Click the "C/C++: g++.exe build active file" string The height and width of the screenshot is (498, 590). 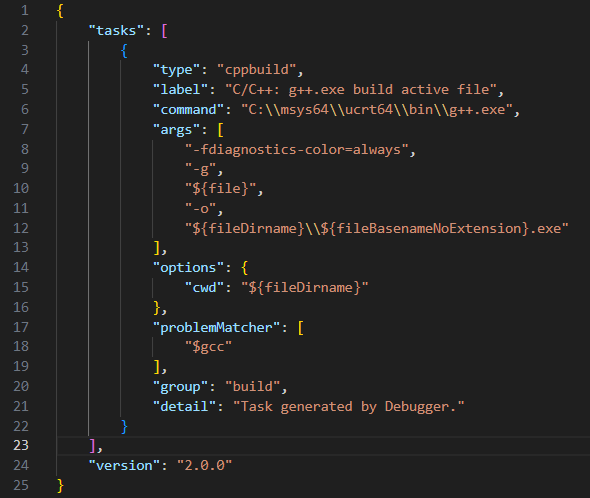pyautogui.click(x=361, y=90)
